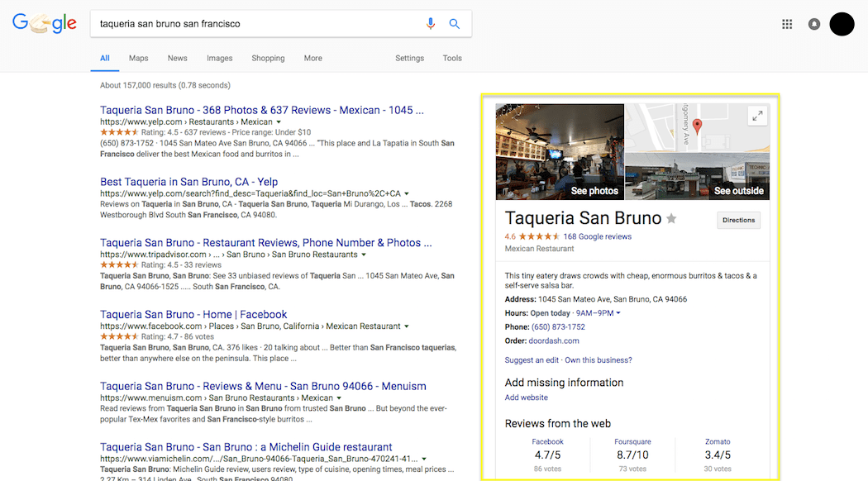Open the account profile avatar
Screen dimensions: 868x481
click(x=842, y=24)
